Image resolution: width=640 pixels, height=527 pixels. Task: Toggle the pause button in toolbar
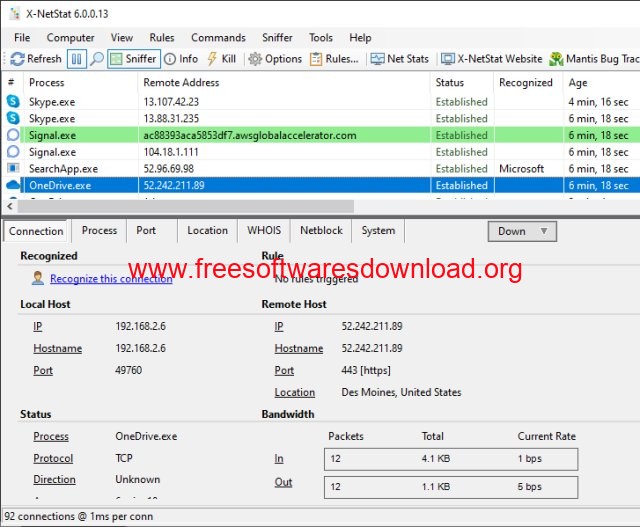(x=77, y=59)
